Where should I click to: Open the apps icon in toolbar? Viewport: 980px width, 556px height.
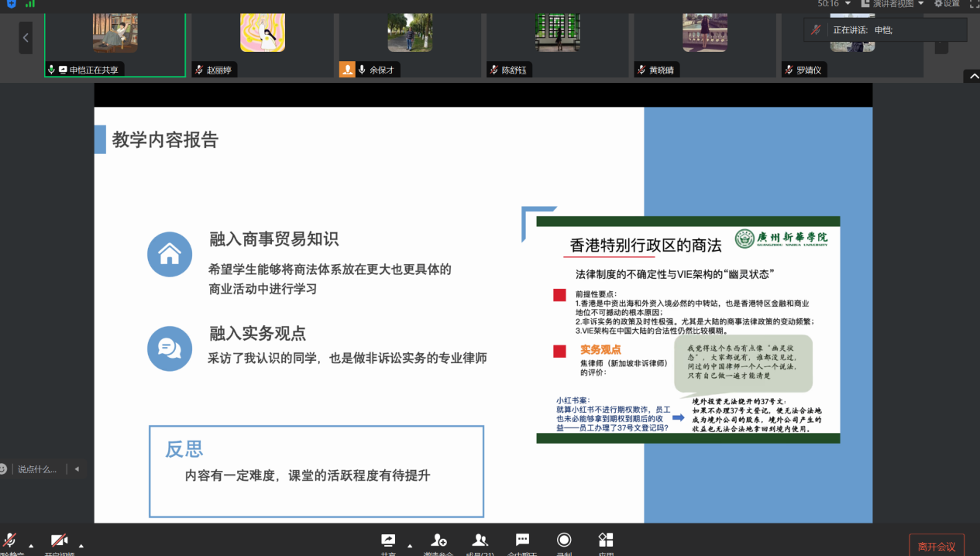click(606, 541)
